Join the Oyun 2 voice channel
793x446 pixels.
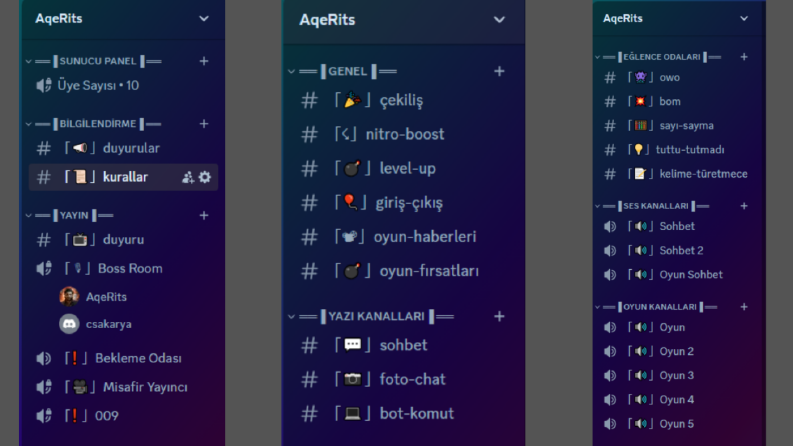(679, 351)
